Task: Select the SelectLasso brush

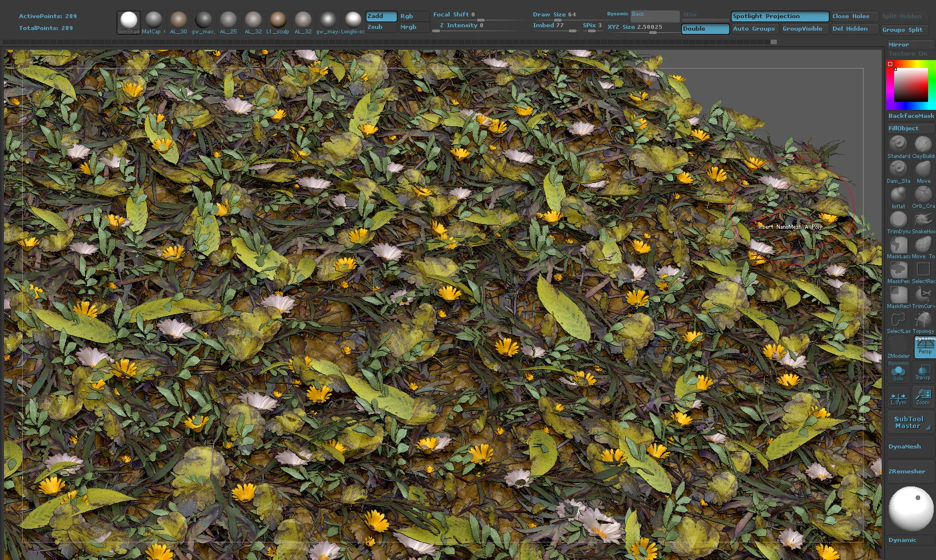Action: [897, 320]
